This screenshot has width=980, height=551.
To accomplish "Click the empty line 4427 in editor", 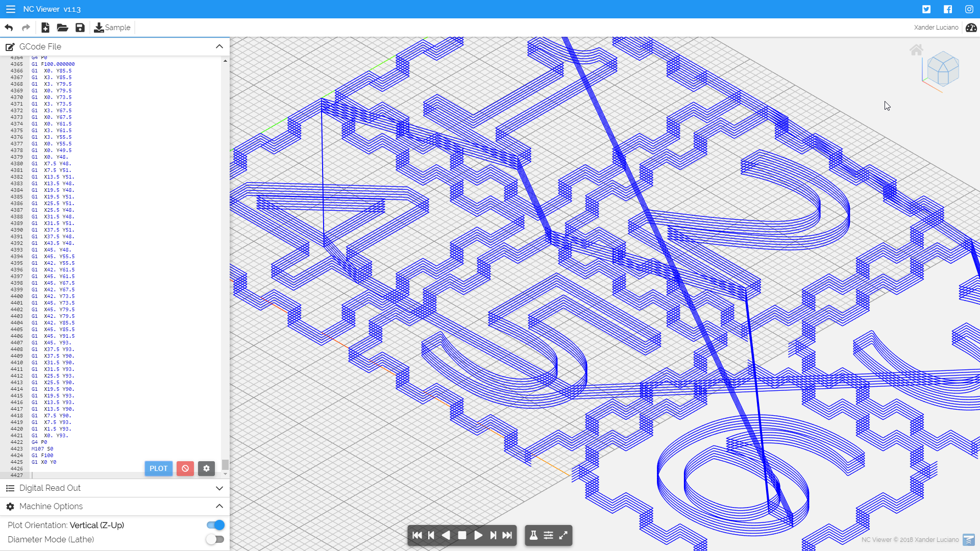I will coord(125,475).
